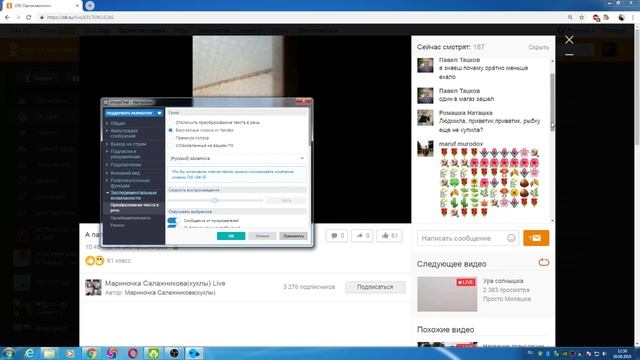Open the media player taskbar icon
The height and width of the screenshot is (360, 640).
point(70,353)
